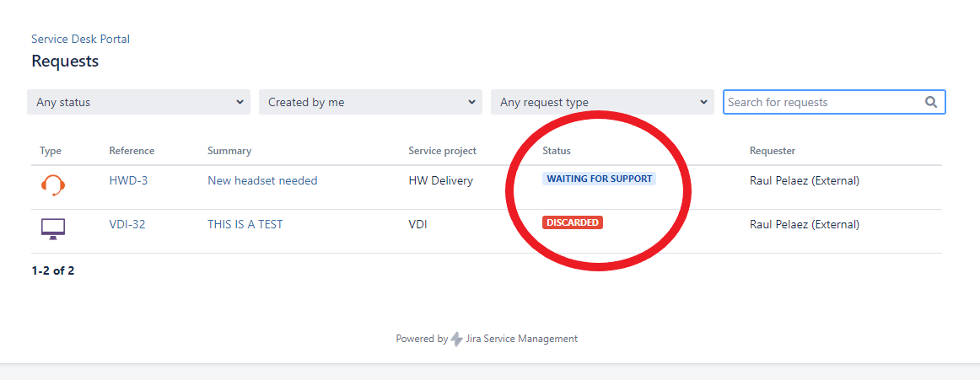Open the Any request type dropdown
This screenshot has height=380, width=980.
[602, 102]
